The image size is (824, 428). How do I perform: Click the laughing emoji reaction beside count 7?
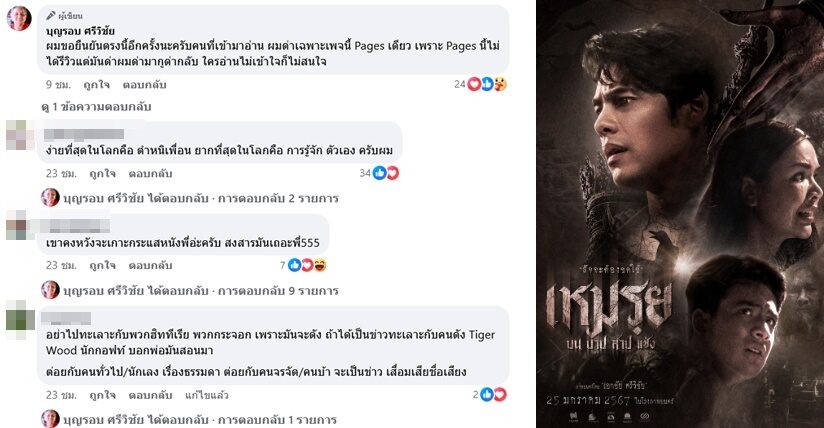click(x=320, y=266)
